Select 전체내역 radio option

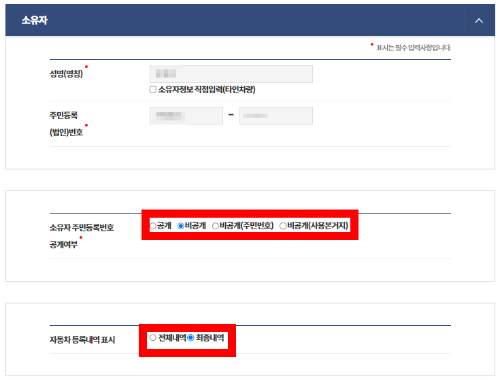click(153, 338)
